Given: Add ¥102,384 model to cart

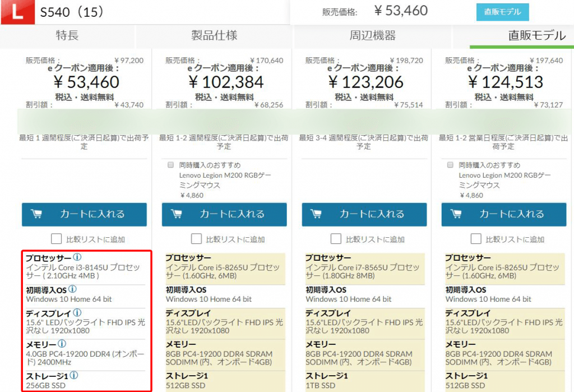Looking at the screenshot, I should pos(224,214).
